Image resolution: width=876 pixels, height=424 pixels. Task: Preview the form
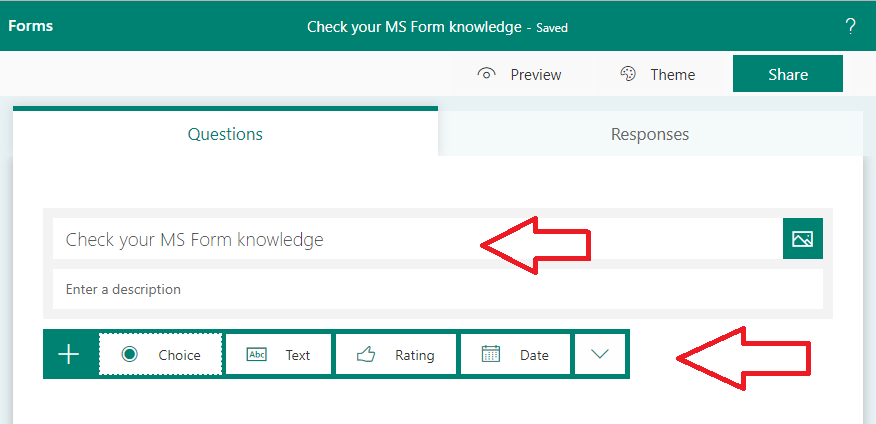click(519, 74)
